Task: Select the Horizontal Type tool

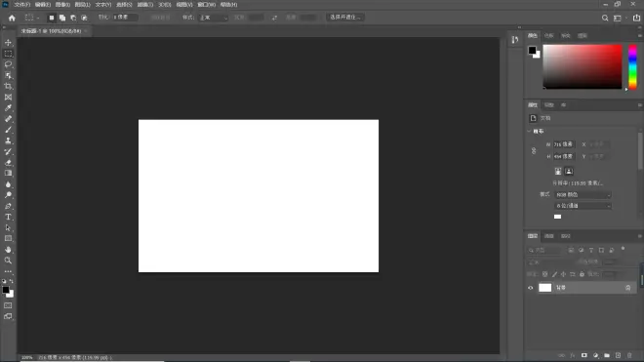Action: tap(8, 217)
